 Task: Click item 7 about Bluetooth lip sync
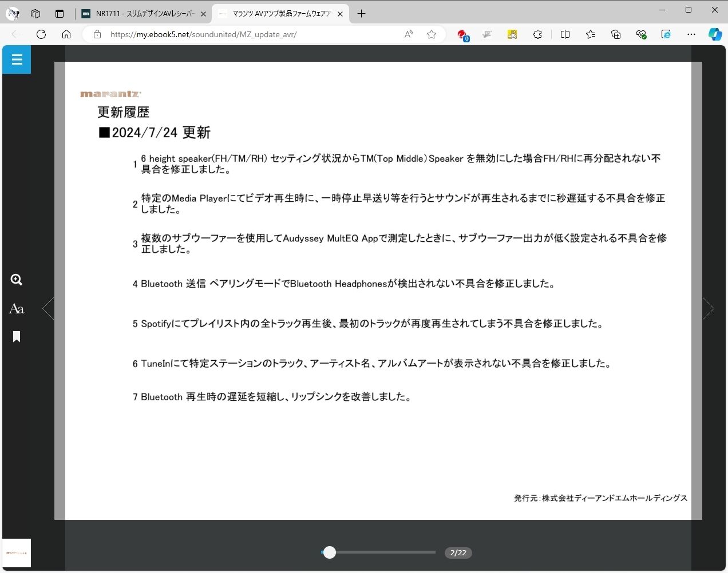point(272,397)
